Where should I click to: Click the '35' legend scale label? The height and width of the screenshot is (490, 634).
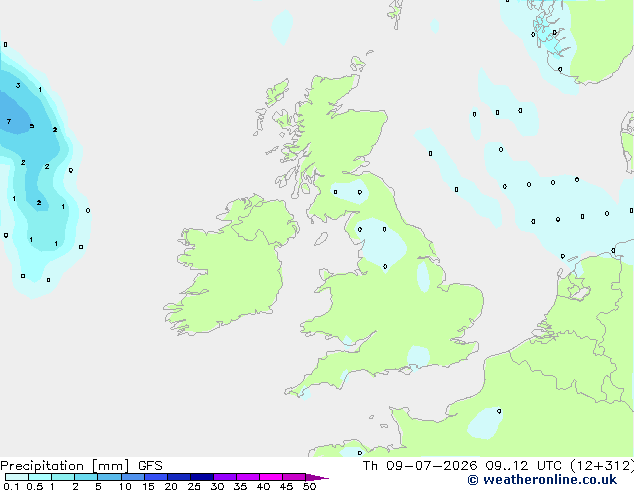[240, 486]
